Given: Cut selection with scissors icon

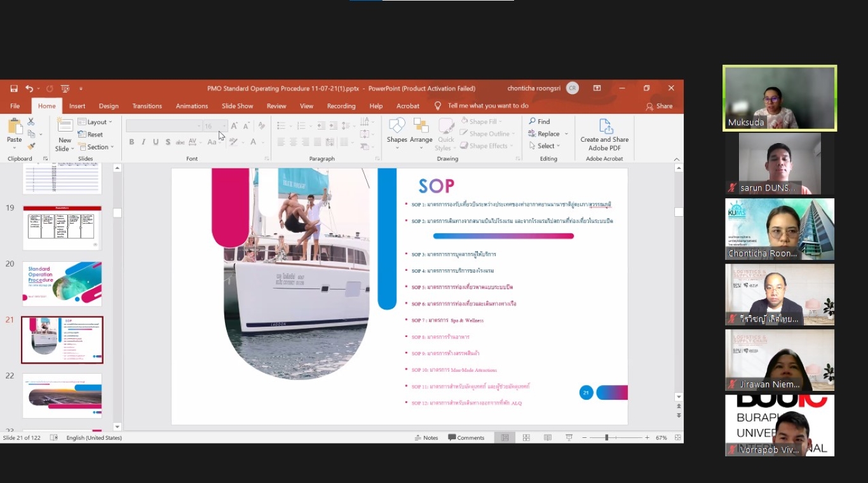Looking at the screenshot, I should [31, 122].
